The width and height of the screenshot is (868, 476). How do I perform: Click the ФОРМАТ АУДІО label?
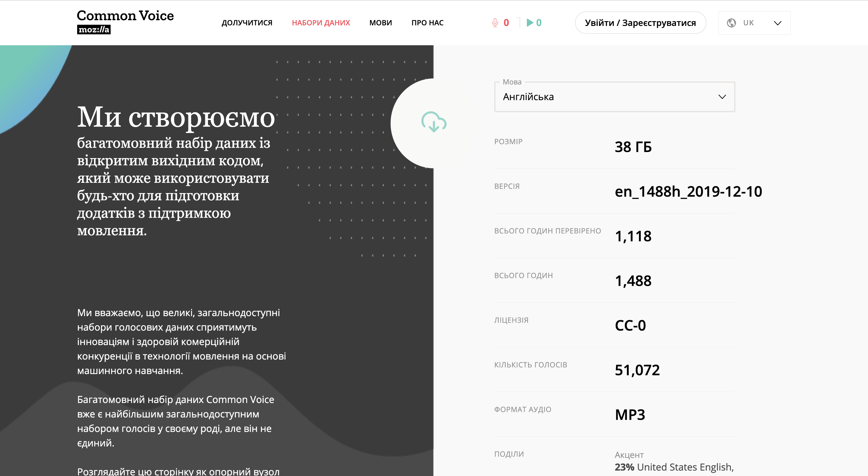pos(523,410)
